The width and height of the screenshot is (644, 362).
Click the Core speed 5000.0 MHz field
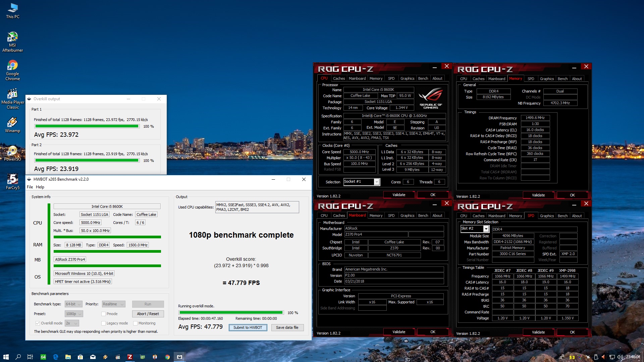point(91,223)
